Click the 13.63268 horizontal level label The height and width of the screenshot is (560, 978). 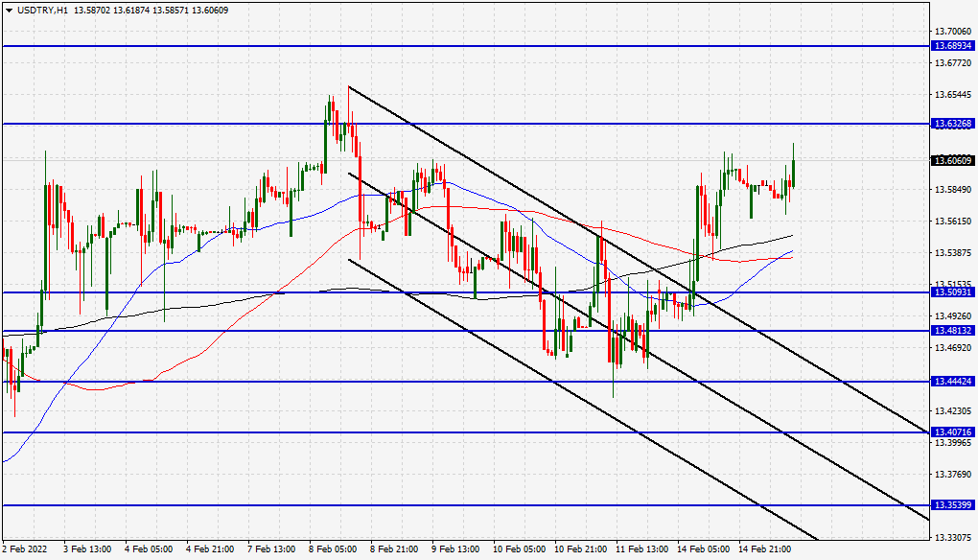coord(955,123)
